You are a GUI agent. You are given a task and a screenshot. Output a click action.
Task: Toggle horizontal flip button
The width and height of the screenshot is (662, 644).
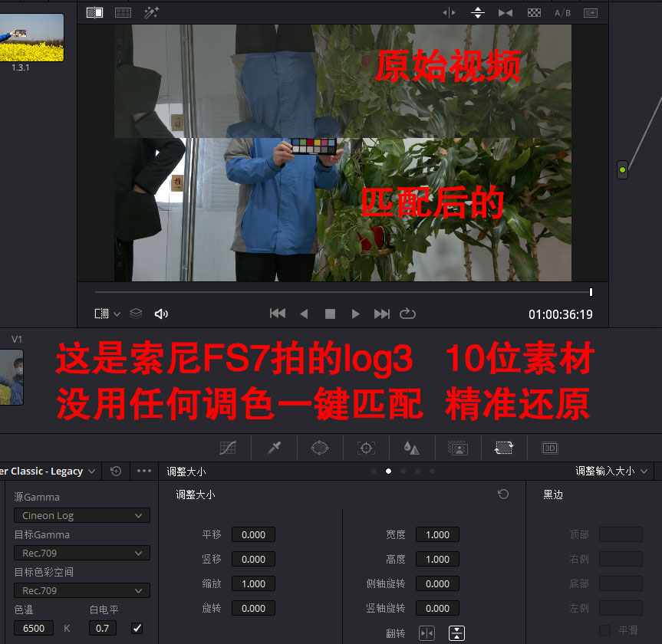[x=427, y=633]
